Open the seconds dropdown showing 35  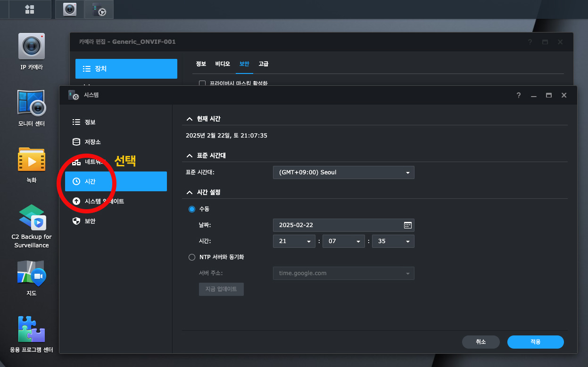[x=393, y=241]
